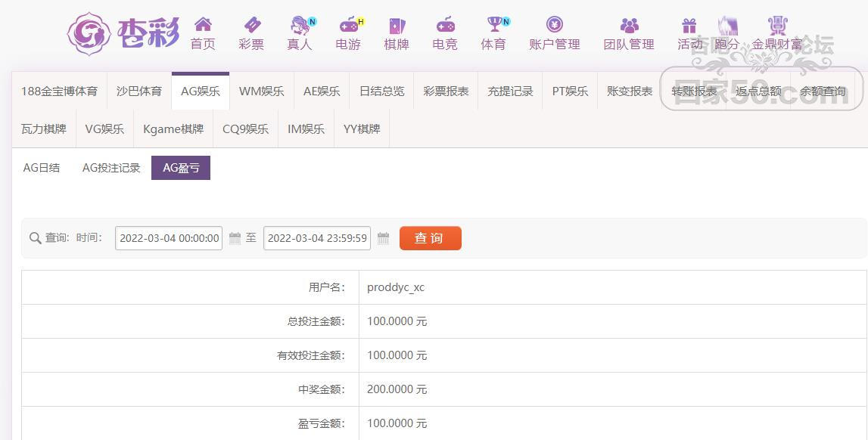Image resolution: width=868 pixels, height=440 pixels.
Task: Switch to 瓦力棋牌 tab
Action: tap(44, 129)
